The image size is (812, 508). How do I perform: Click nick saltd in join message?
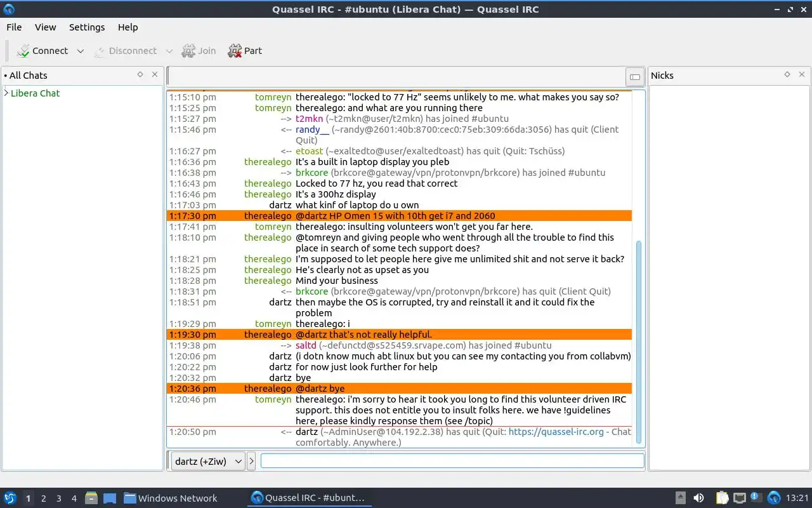coord(306,345)
